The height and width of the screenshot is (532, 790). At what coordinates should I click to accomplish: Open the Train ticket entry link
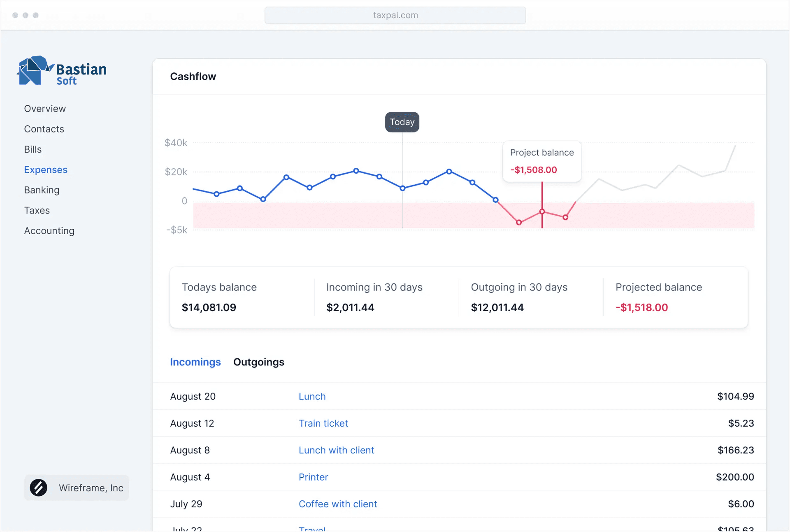tap(323, 423)
